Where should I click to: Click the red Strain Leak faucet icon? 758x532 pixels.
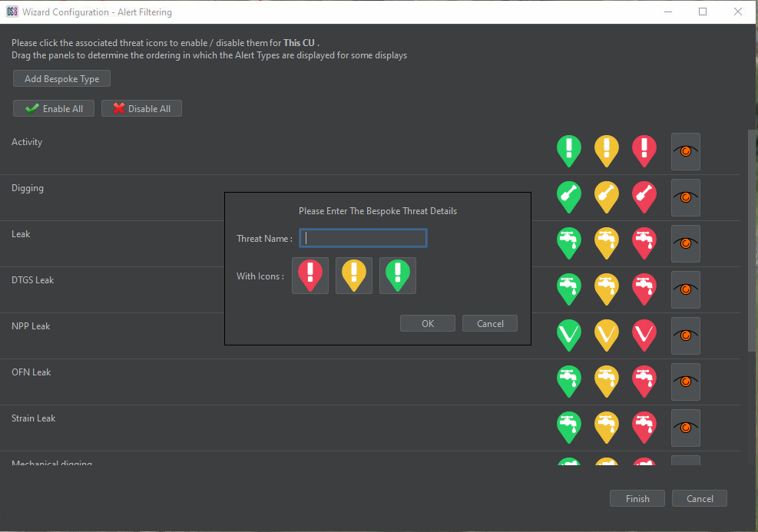[x=644, y=426]
